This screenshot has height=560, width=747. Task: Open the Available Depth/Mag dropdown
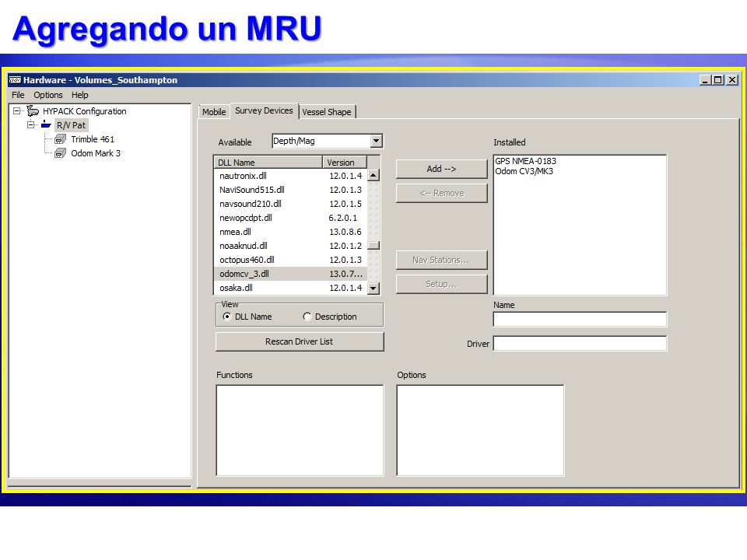376,141
